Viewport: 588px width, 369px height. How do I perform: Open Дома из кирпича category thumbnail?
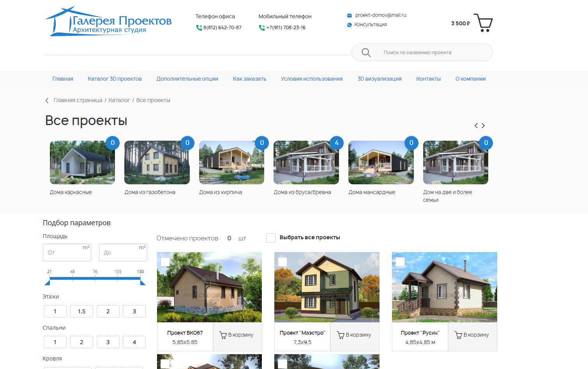click(x=231, y=162)
